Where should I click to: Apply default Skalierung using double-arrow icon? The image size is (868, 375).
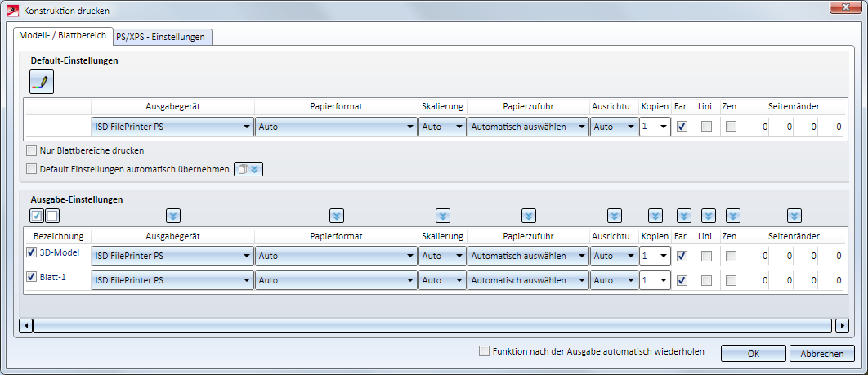[442, 216]
